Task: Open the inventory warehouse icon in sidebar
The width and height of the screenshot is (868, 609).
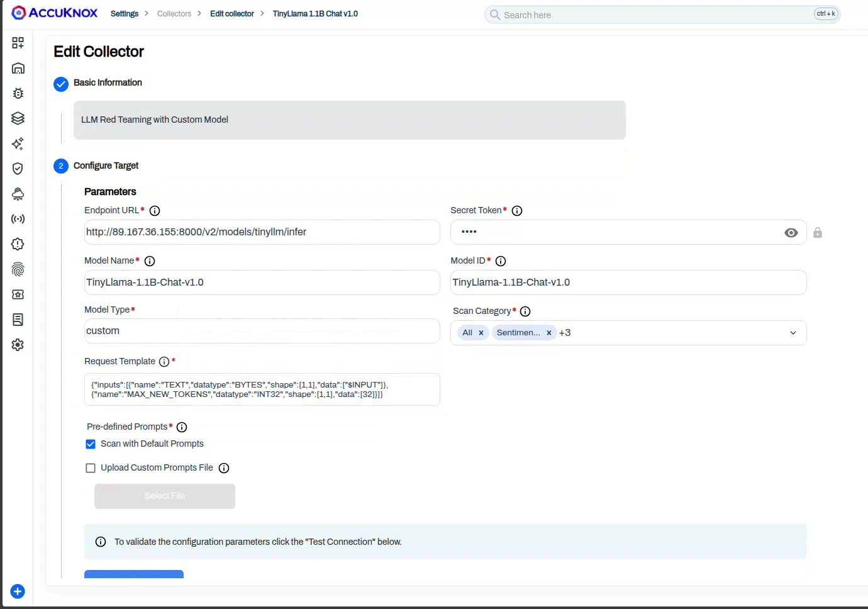Action: point(18,68)
